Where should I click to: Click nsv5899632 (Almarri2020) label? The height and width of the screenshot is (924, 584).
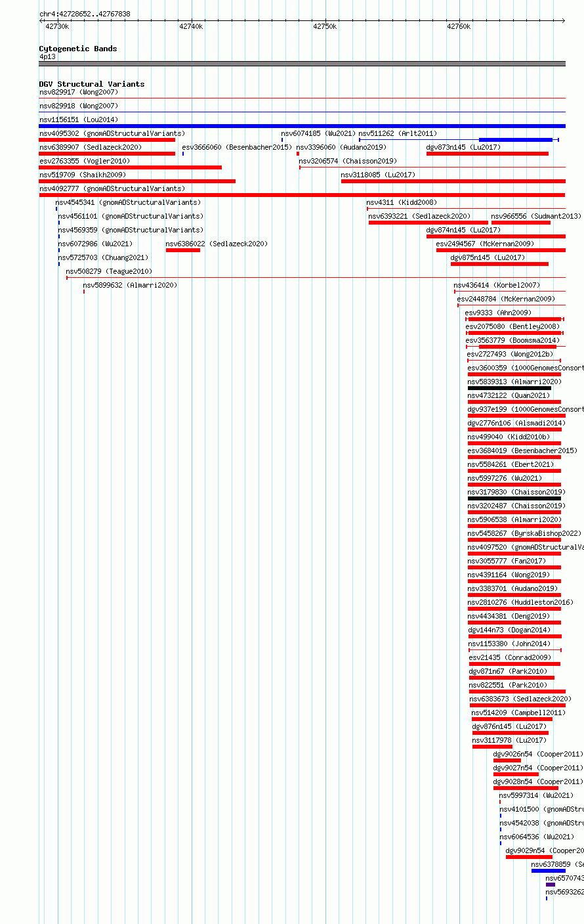[x=130, y=285]
